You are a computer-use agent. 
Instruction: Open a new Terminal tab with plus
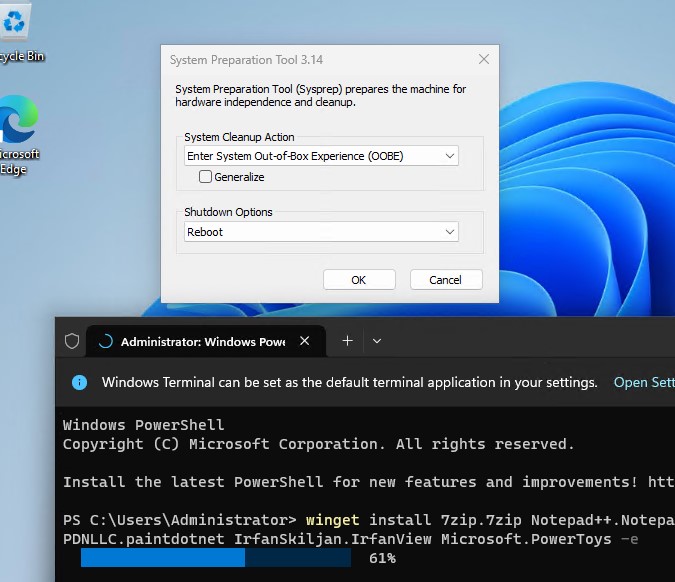click(x=347, y=341)
